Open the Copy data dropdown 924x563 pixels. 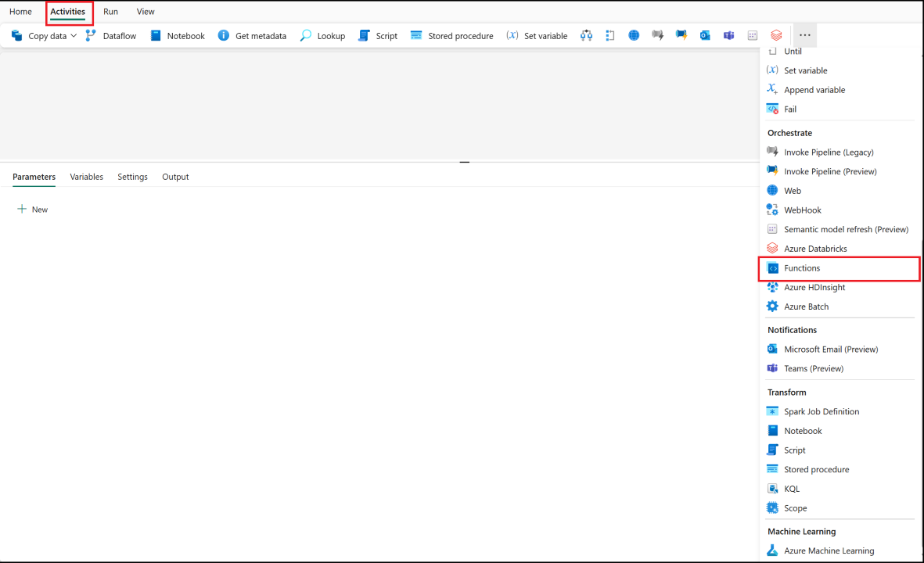tap(74, 35)
